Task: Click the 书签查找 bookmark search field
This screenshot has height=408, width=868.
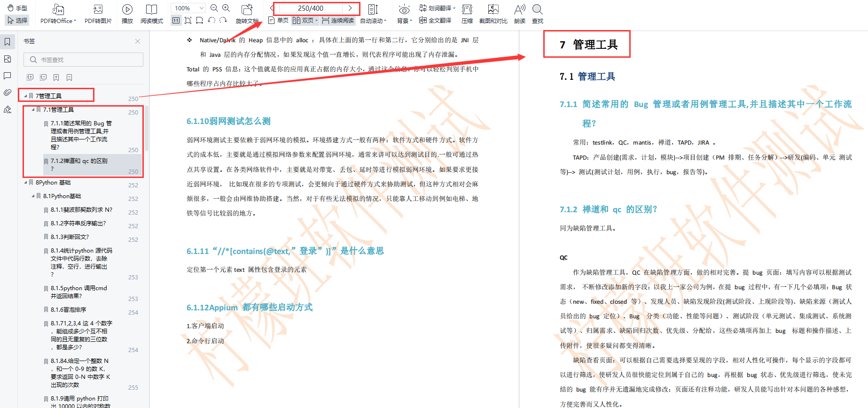Action: point(83,60)
